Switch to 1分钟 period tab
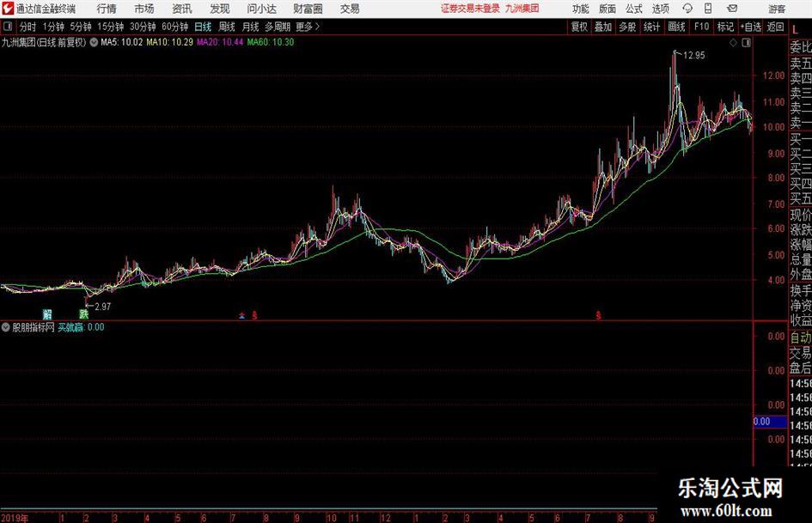This screenshot has height=523, width=812. click(x=53, y=27)
